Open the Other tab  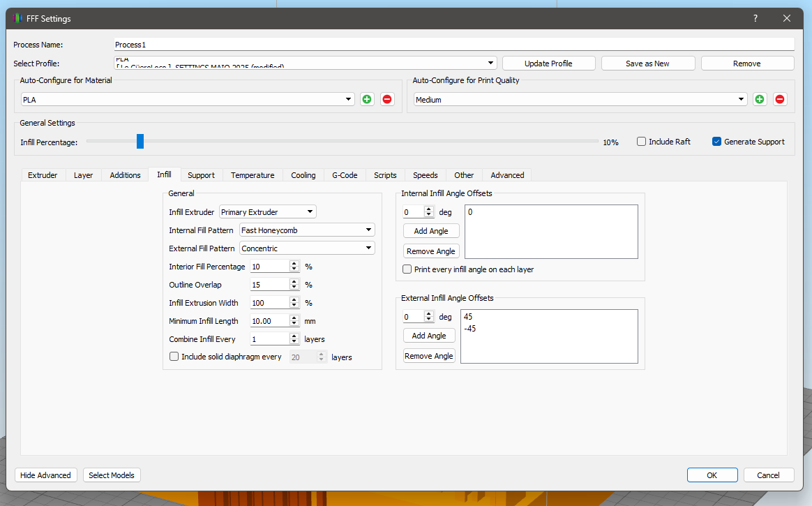click(464, 175)
